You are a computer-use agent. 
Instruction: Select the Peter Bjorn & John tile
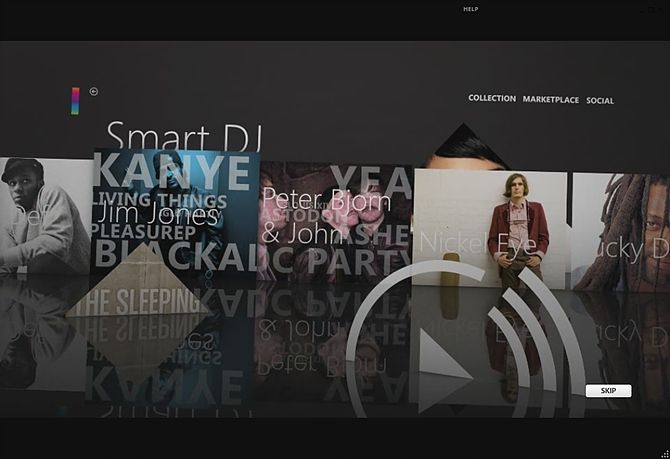click(x=335, y=221)
